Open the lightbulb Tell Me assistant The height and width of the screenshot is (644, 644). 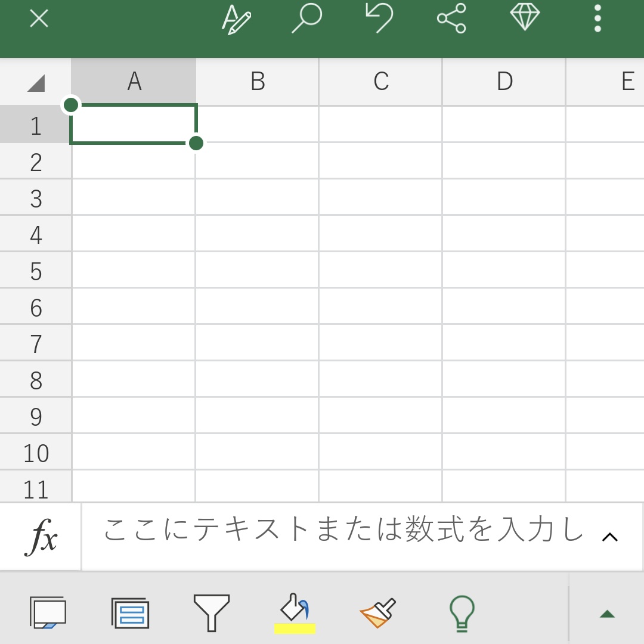coord(462,614)
